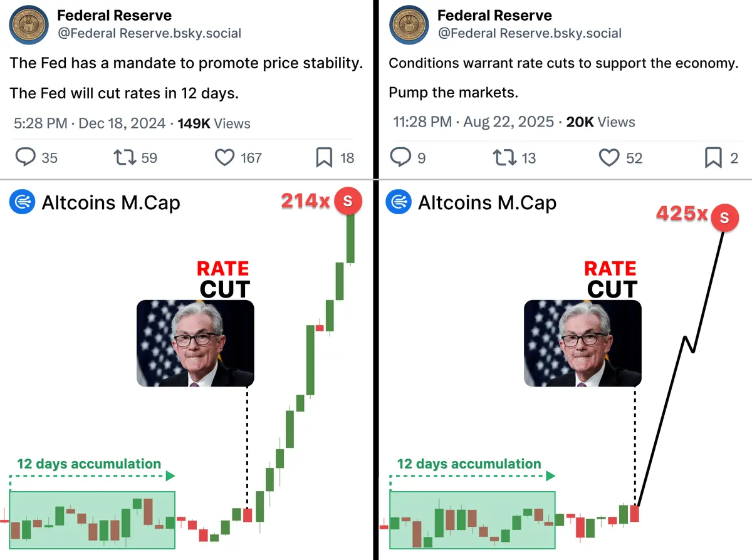
Task: Repost the Dec 18, 2024 post
Action: pyautogui.click(x=125, y=157)
